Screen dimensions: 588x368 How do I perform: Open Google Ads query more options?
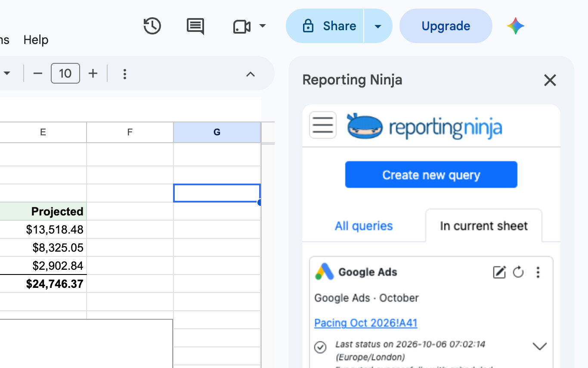pyautogui.click(x=538, y=272)
